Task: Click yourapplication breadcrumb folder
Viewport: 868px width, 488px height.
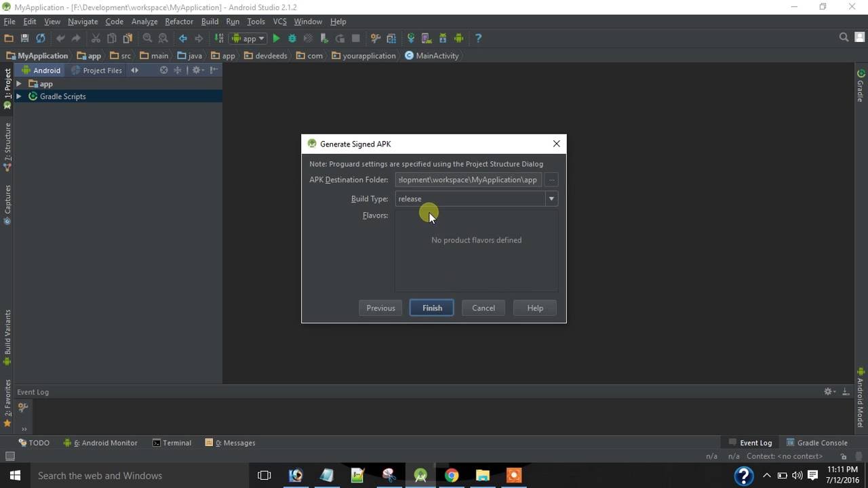Action: 363,56
